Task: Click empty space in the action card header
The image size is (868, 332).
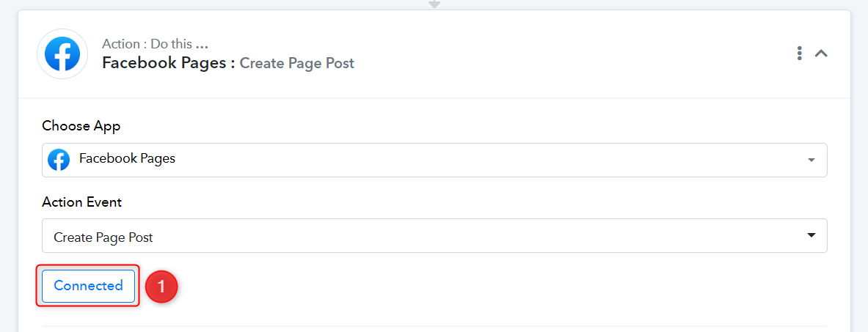Action: click(553, 54)
